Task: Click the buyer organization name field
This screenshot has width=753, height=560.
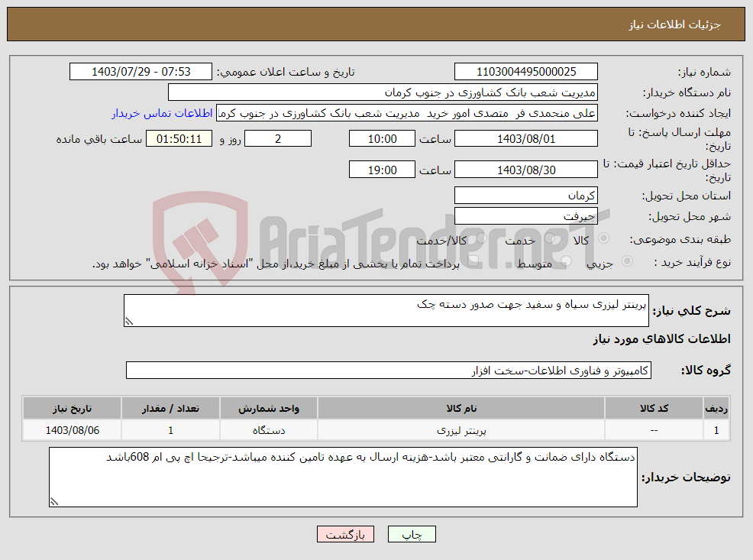Action: coord(383,92)
